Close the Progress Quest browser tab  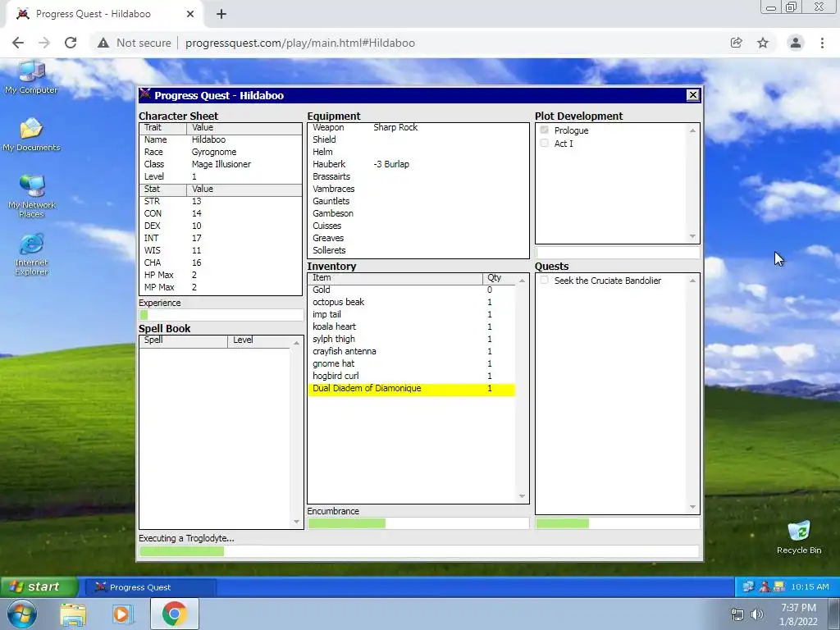pos(190,14)
